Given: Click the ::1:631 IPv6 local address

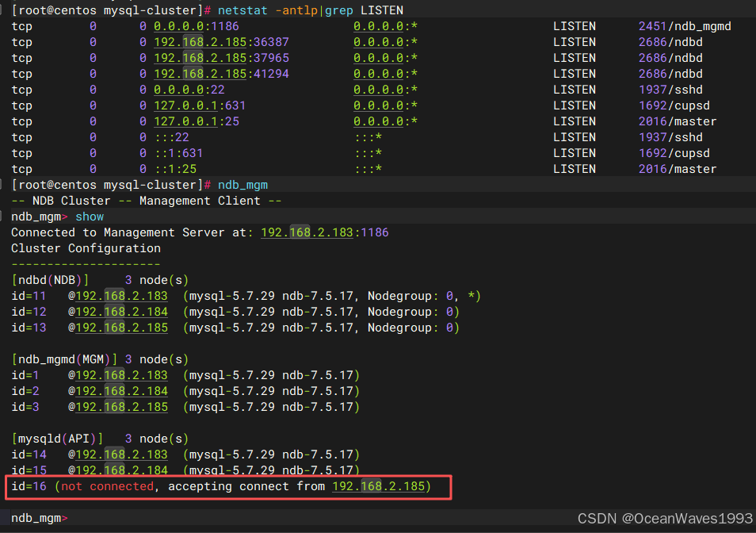Looking at the screenshot, I should click(178, 153).
